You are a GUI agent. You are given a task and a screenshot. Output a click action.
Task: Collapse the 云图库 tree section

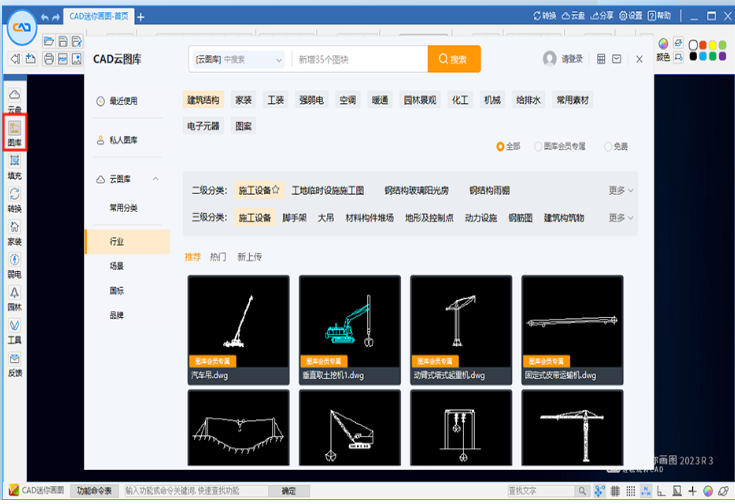pos(155,179)
